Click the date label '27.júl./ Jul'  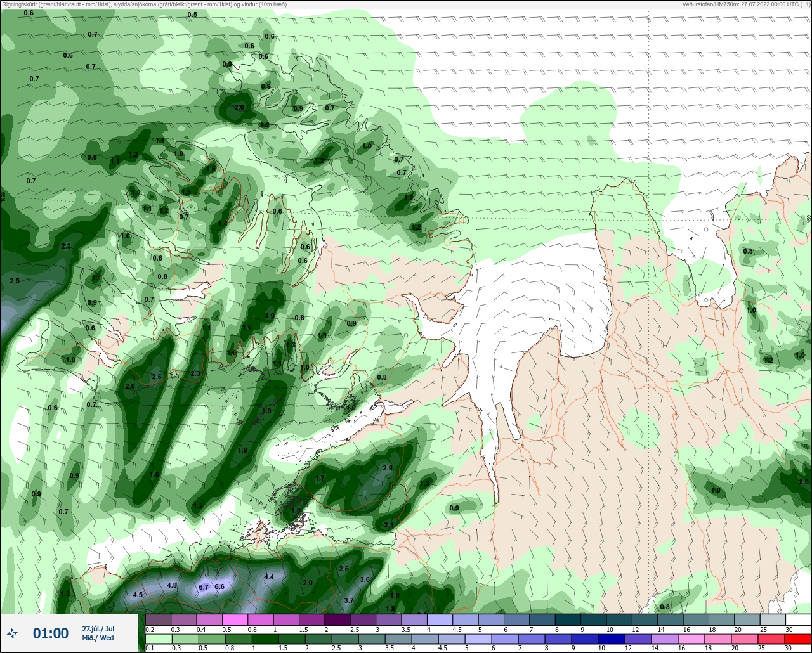98,628
